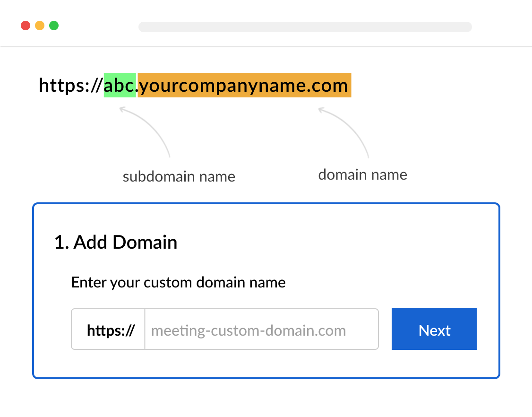Click the gray browser address bar
This screenshot has width=532, height=417.
305,27
